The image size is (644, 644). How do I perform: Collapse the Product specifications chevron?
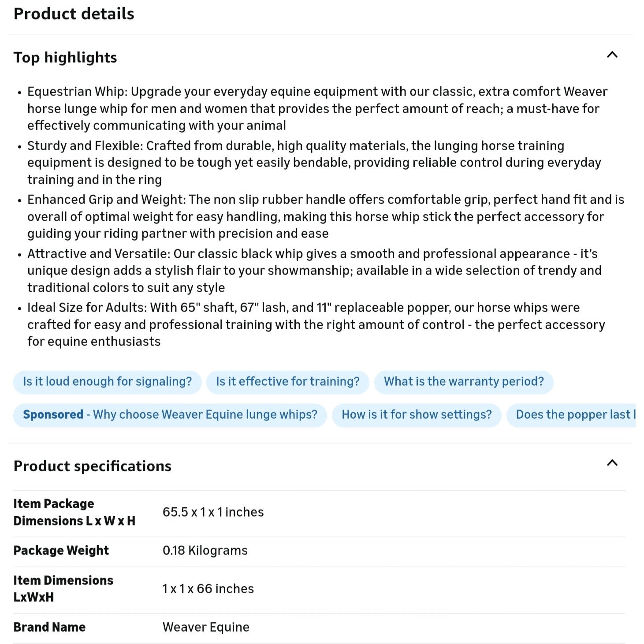point(612,463)
